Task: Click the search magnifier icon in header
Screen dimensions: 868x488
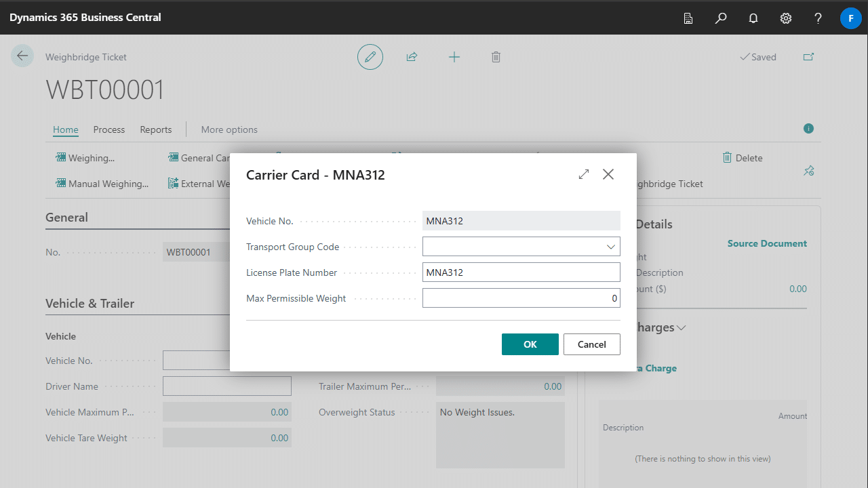Action: click(721, 18)
